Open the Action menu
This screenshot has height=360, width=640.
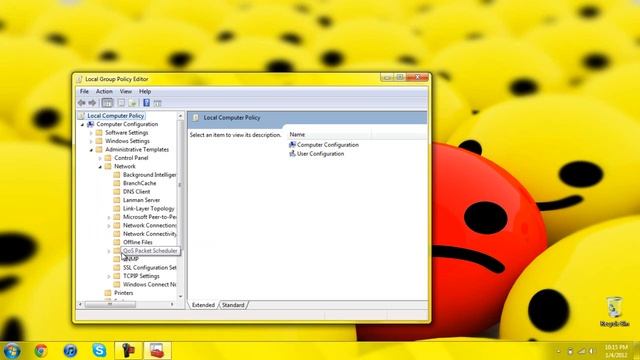[x=104, y=91]
